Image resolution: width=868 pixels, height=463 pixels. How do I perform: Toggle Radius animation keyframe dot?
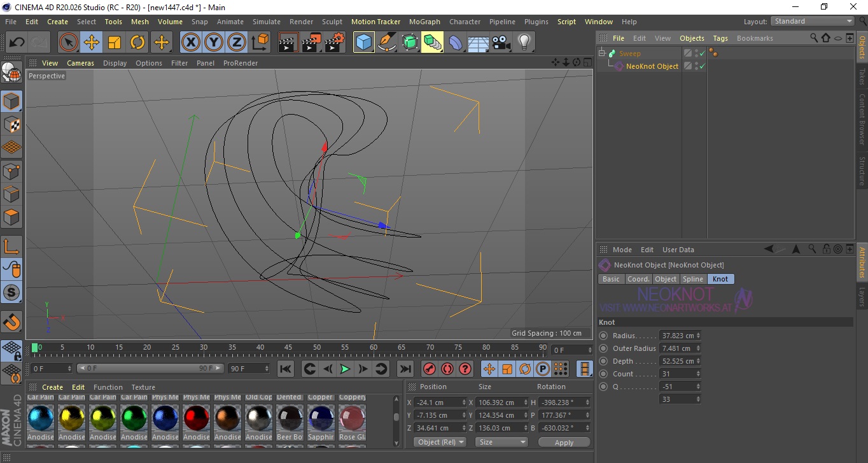pos(603,336)
